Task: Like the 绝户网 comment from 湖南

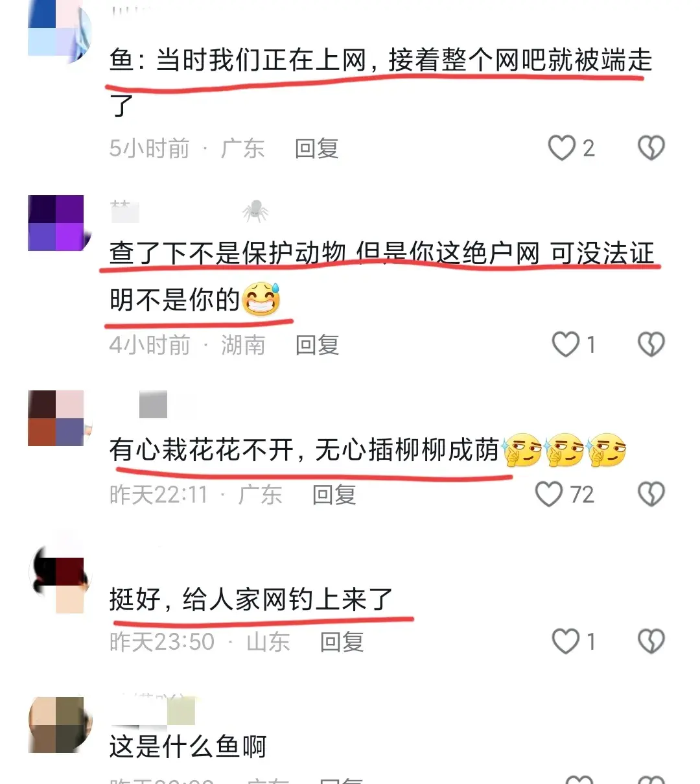Action: (x=565, y=344)
